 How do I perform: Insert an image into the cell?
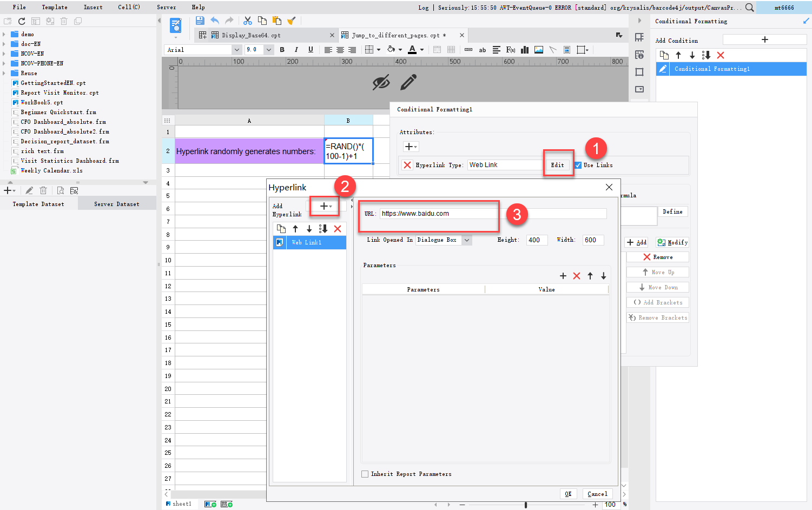539,50
